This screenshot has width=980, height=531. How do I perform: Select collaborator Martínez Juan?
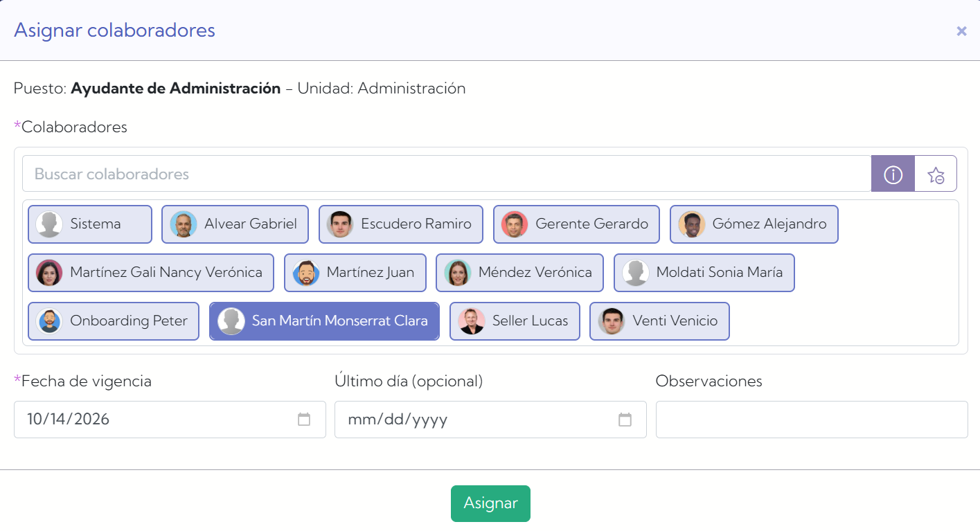tap(355, 273)
